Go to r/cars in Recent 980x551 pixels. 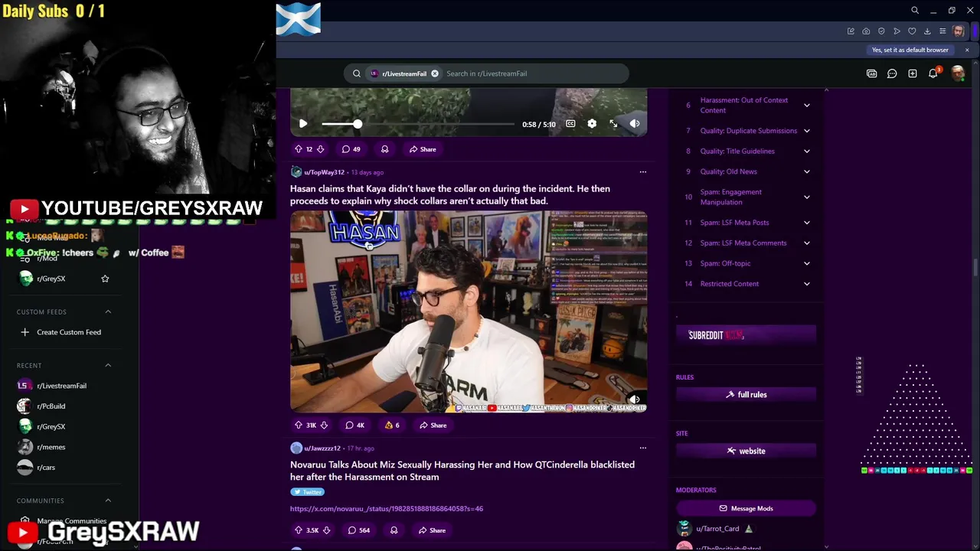point(46,468)
